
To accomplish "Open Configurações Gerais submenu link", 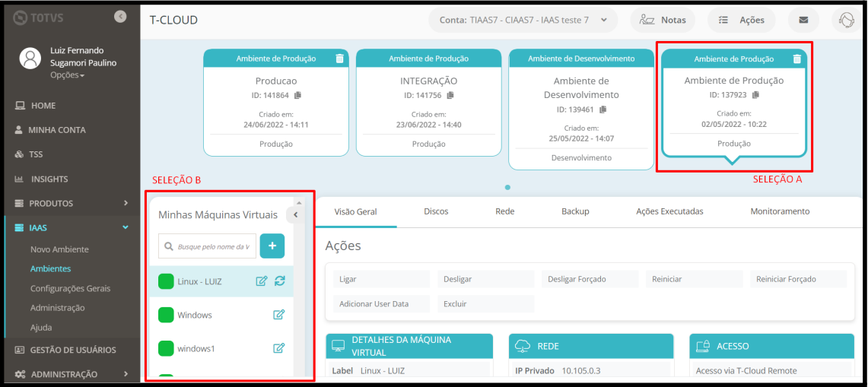I will point(70,288).
